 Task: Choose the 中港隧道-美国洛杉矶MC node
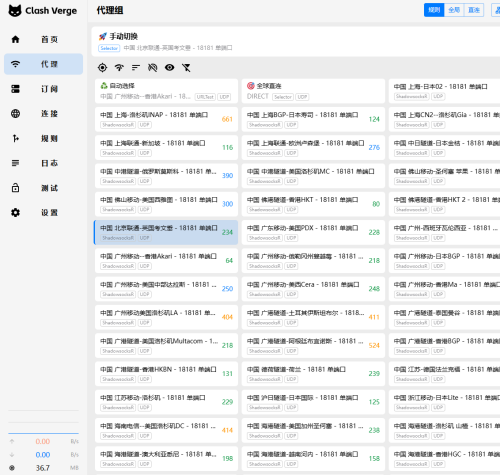pyautogui.click(x=313, y=176)
